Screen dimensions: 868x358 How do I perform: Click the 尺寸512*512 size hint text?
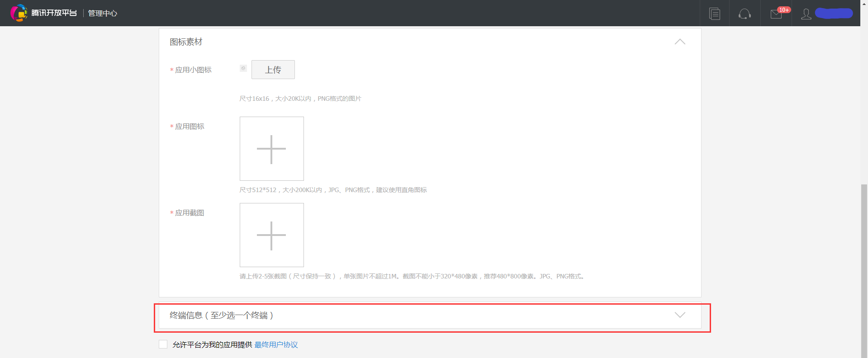pyautogui.click(x=333, y=190)
